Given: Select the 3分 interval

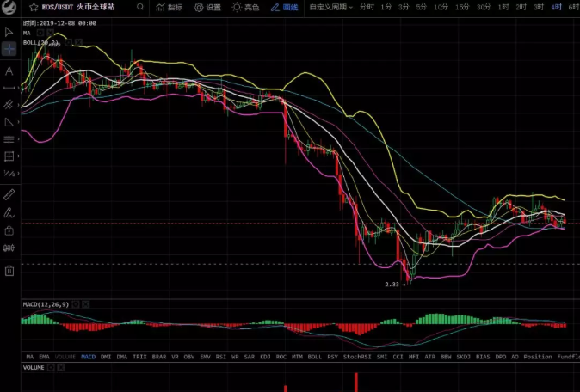Looking at the screenshot, I should coord(404,7).
